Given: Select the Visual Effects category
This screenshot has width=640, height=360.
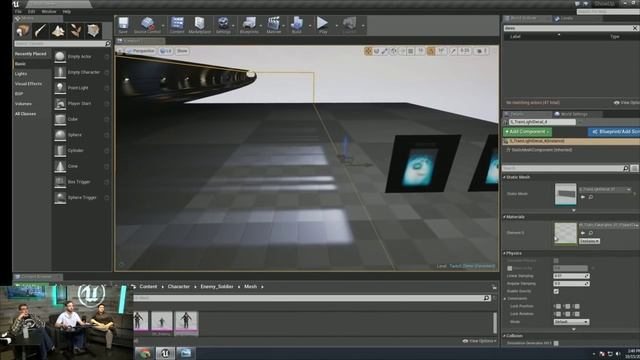Looking at the screenshot, I should [x=28, y=84].
